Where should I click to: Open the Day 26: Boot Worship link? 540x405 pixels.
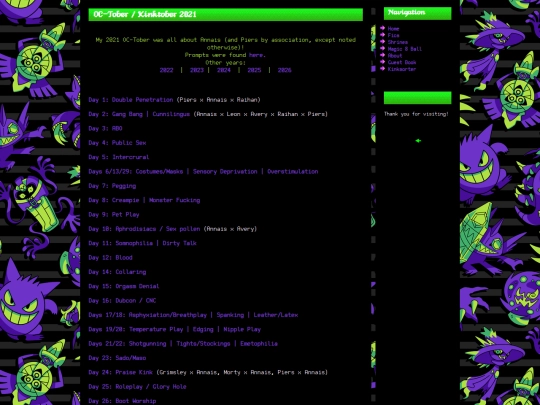tap(122, 401)
